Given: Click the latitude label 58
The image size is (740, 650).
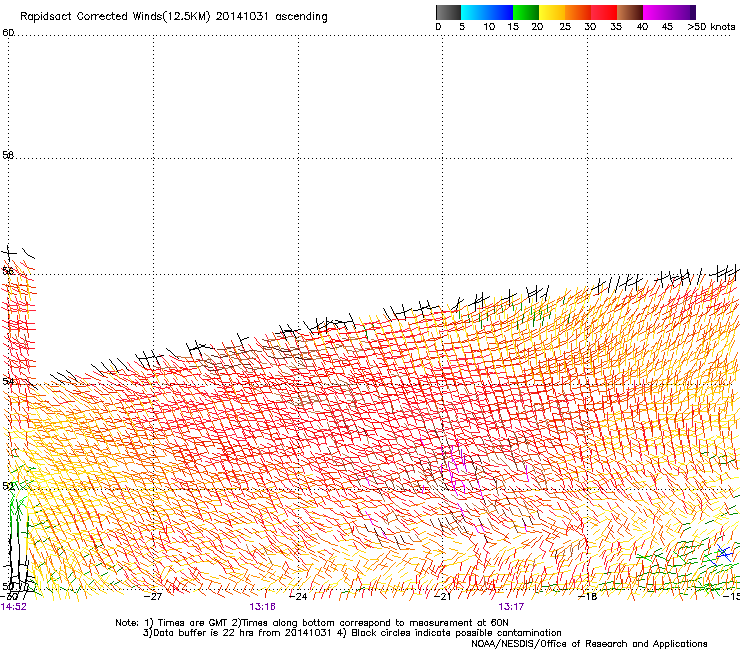Looking at the screenshot, I should pyautogui.click(x=8, y=155).
